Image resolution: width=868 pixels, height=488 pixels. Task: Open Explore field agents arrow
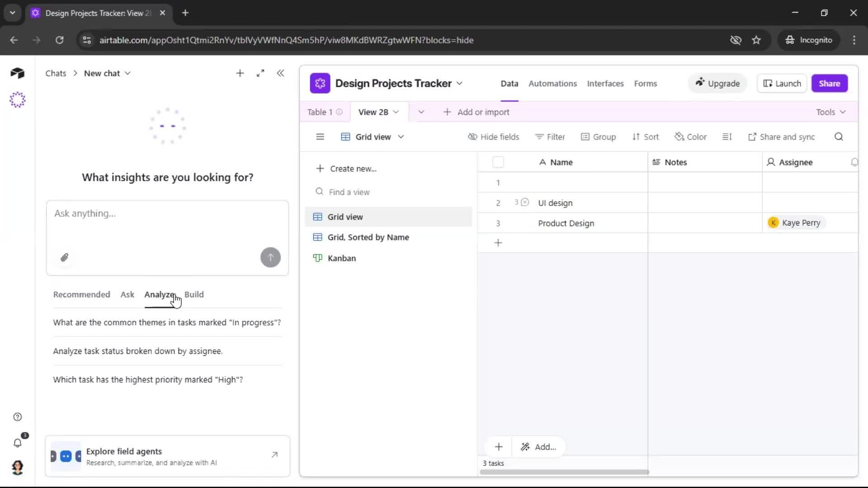click(x=274, y=455)
